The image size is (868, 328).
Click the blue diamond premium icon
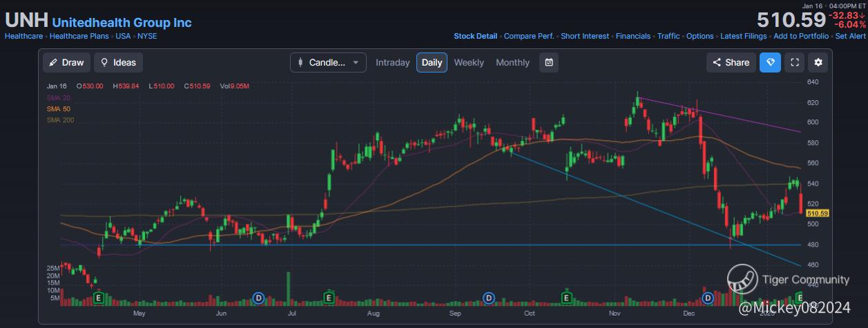click(770, 62)
